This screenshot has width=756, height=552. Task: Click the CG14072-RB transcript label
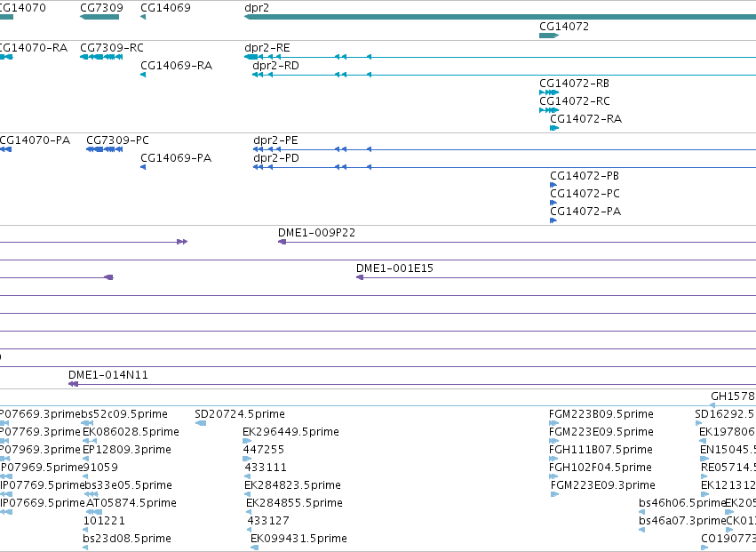click(574, 83)
